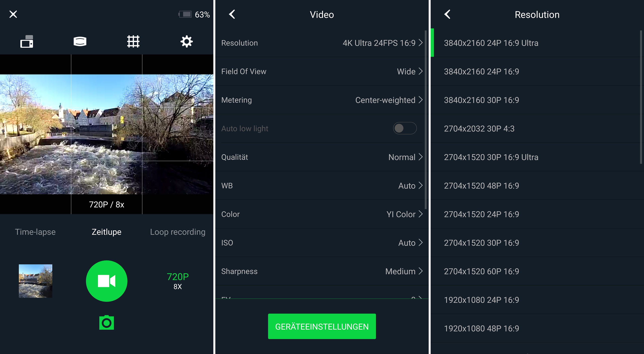This screenshot has width=644, height=354.
Task: Tap the lens distortion correction icon
Action: point(80,41)
